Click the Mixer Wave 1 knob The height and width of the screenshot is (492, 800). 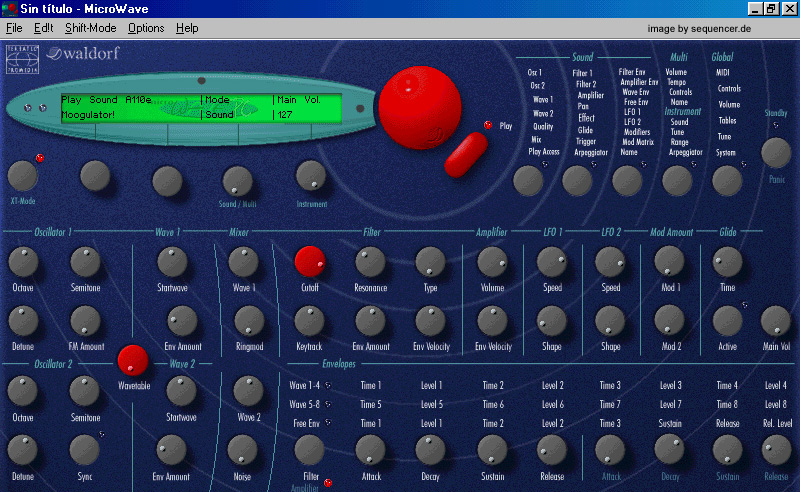click(x=243, y=262)
